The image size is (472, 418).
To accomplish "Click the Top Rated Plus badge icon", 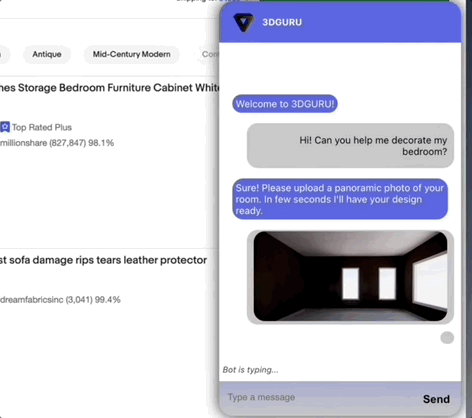I will point(5,127).
